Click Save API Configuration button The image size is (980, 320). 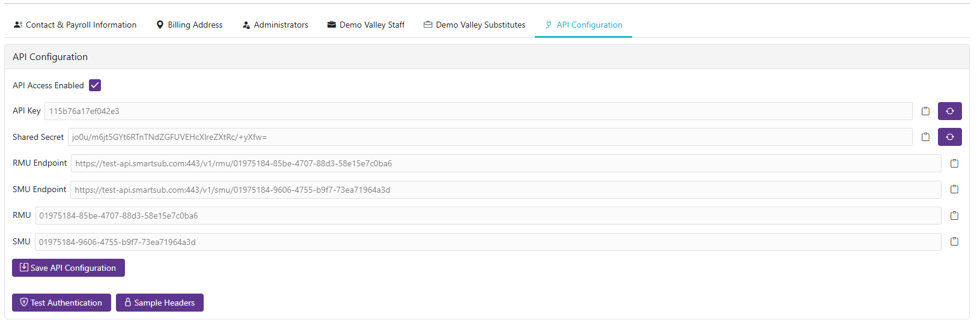point(68,268)
